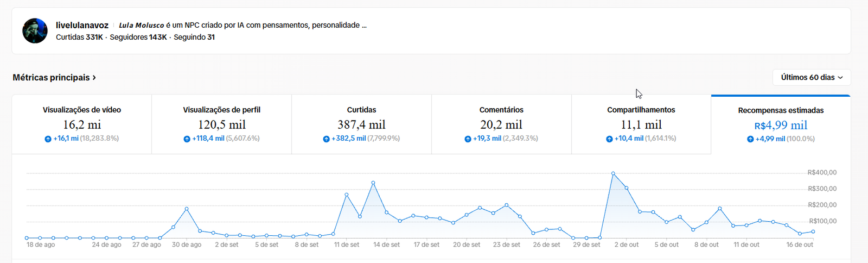Click the Curtidas 331K count
The height and width of the screenshot is (263, 868).
(x=79, y=37)
